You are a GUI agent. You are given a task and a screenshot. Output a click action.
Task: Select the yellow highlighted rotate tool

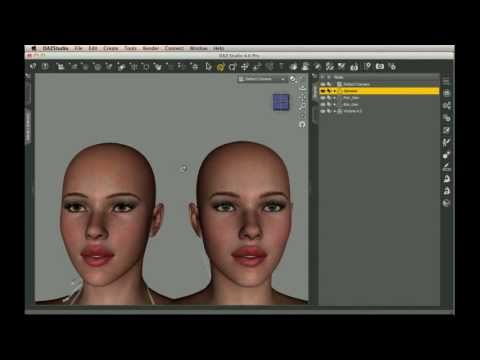220,67
